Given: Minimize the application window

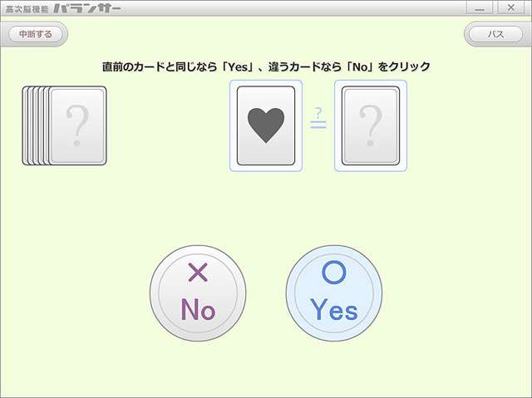Looking at the screenshot, I should (480, 7).
